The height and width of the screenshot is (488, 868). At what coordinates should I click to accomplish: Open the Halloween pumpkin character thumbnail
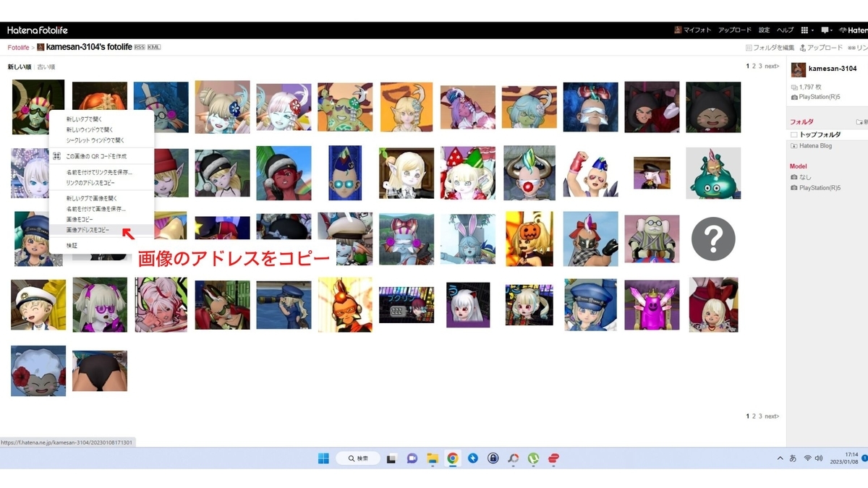tap(529, 239)
